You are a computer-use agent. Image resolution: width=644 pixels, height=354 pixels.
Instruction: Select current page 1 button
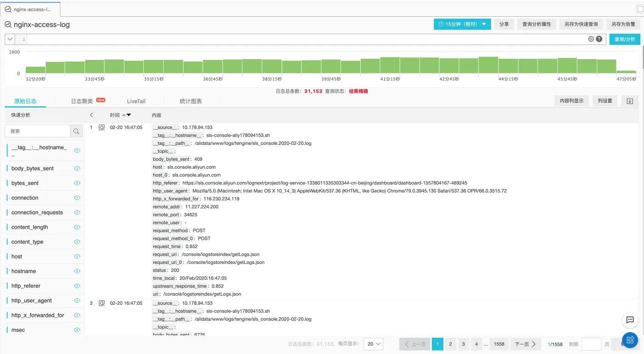pyautogui.click(x=437, y=344)
